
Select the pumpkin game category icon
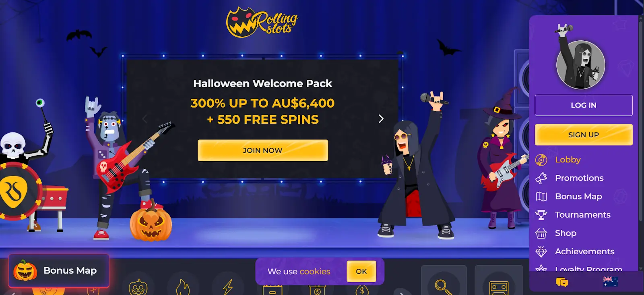tap(138, 287)
